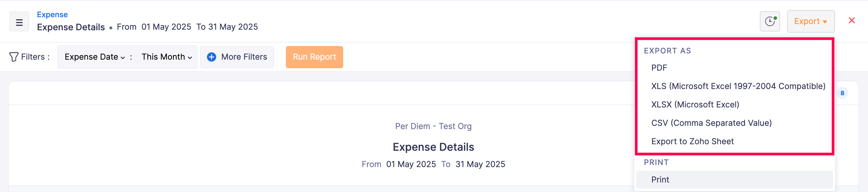Select PDF from the export menu
Image resolution: width=868 pixels, height=192 pixels.
point(659,68)
